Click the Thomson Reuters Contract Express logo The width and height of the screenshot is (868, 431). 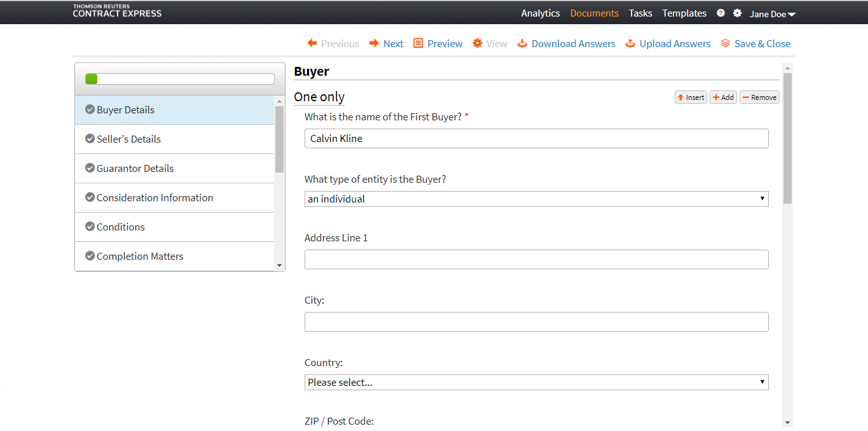pyautogui.click(x=117, y=11)
